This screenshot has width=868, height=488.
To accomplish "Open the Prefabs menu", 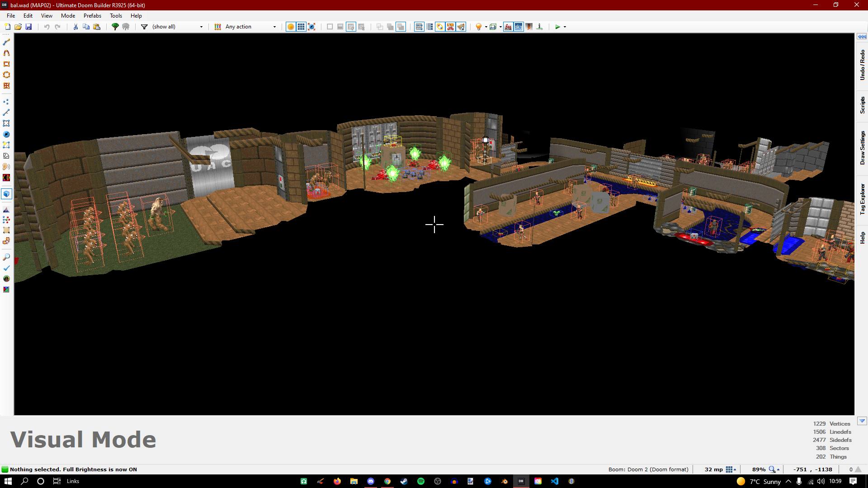I will tap(92, 15).
